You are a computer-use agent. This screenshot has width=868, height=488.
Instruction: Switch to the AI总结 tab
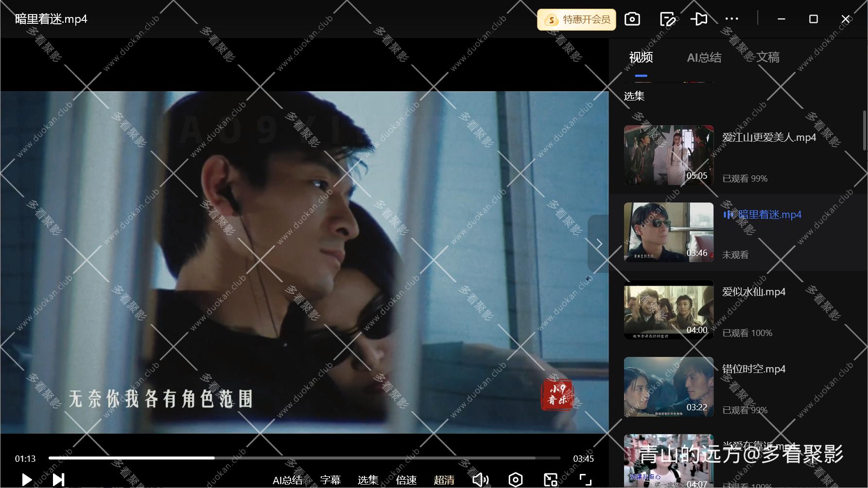704,58
